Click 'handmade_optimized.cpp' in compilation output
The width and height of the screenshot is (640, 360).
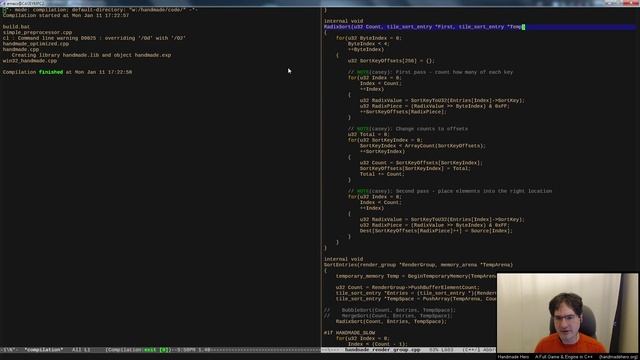[x=36, y=44]
